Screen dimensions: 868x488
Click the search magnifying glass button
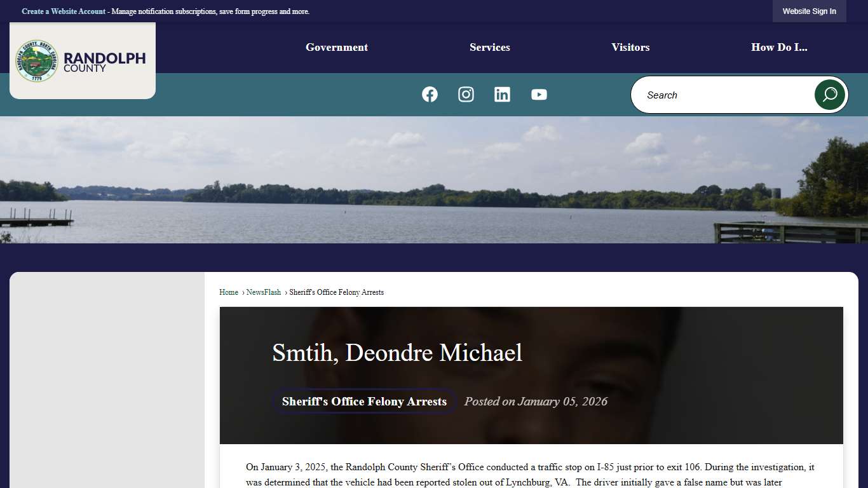point(830,94)
